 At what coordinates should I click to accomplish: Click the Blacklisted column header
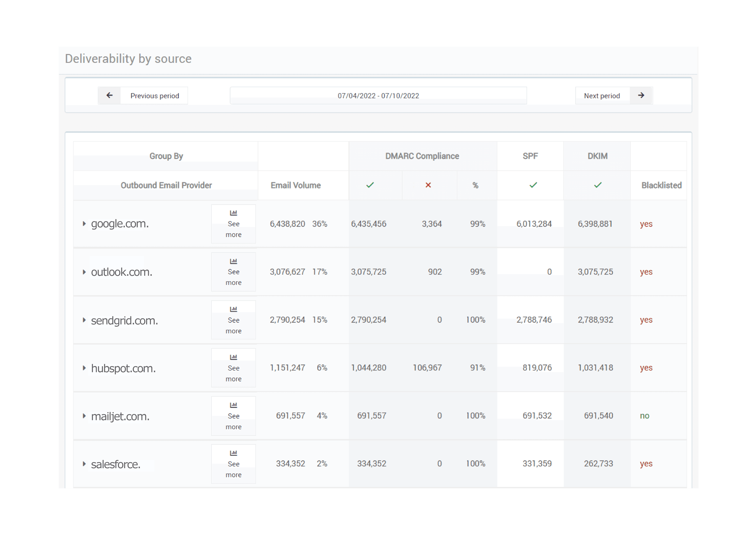[661, 185]
